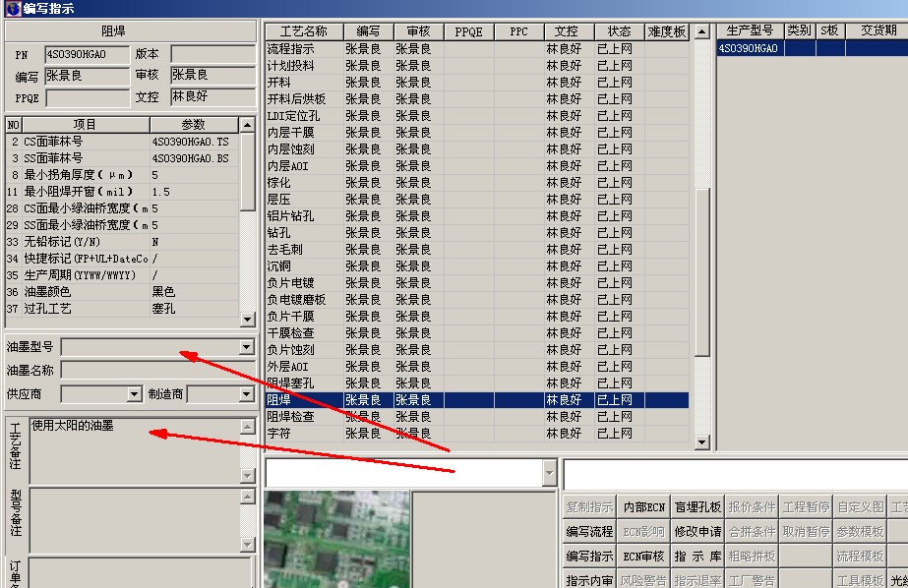
Task: Click the PN input field
Action: (87, 54)
